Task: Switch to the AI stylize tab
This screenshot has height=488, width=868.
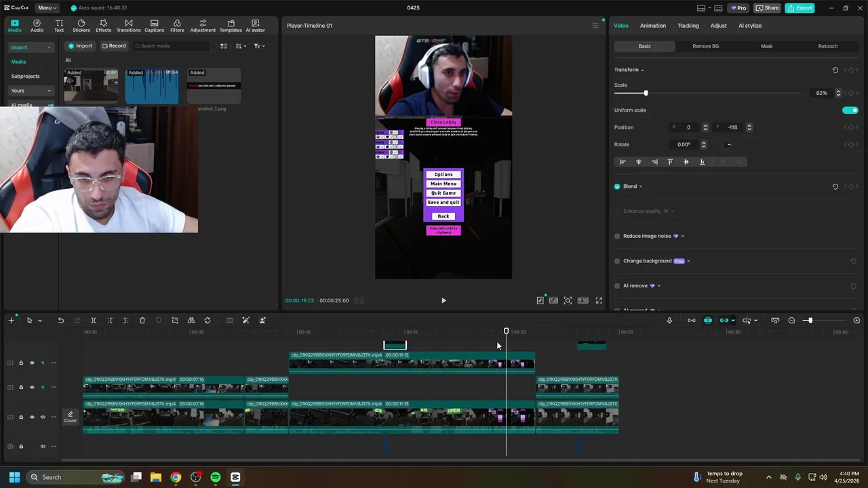Action: (750, 26)
